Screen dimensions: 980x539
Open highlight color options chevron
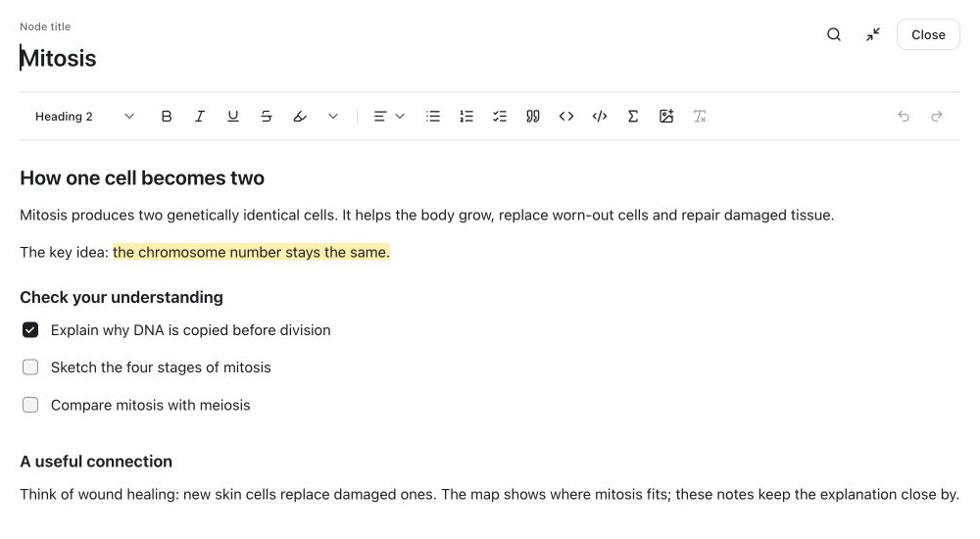(x=333, y=117)
